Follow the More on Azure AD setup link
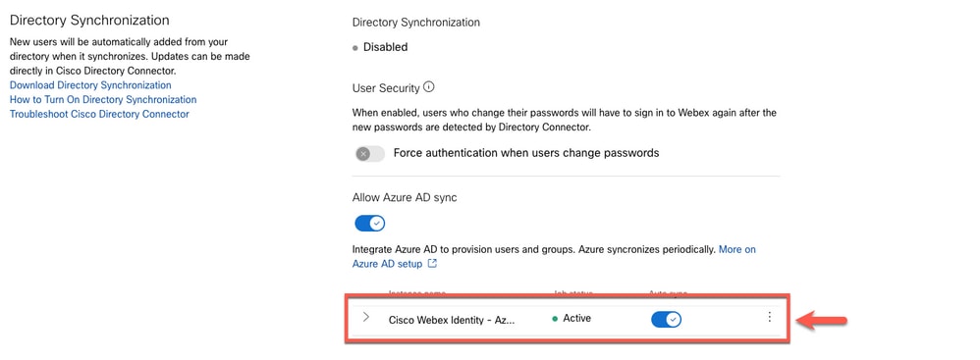 coord(555,256)
